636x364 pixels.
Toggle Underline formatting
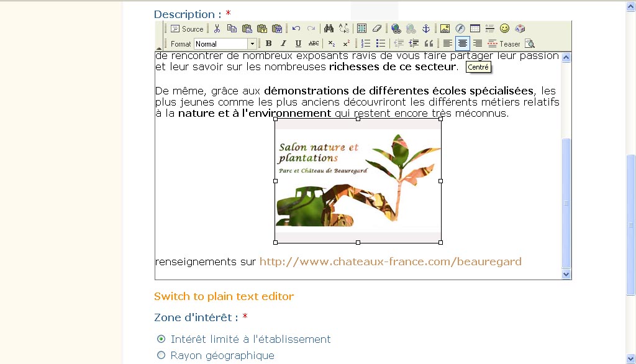pyautogui.click(x=299, y=44)
